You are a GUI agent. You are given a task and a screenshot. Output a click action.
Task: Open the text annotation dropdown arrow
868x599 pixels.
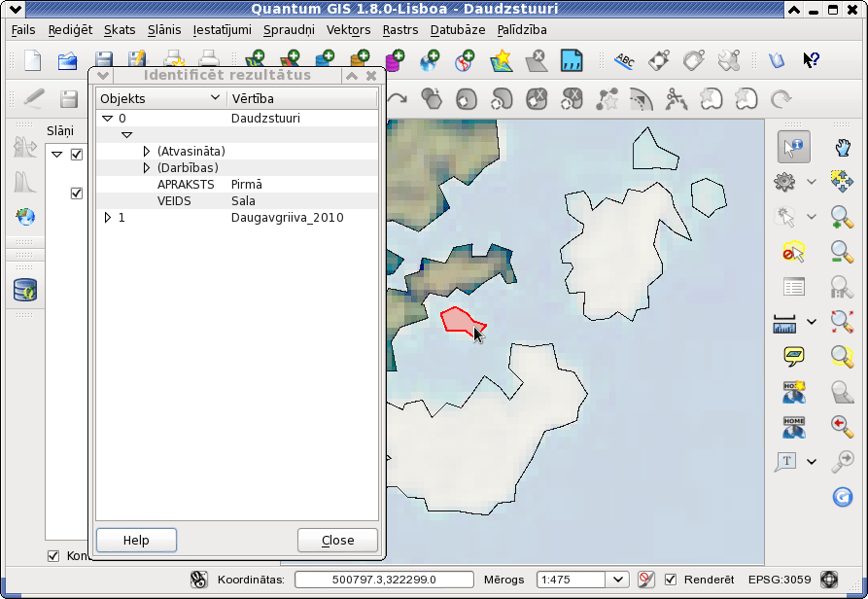tap(812, 462)
